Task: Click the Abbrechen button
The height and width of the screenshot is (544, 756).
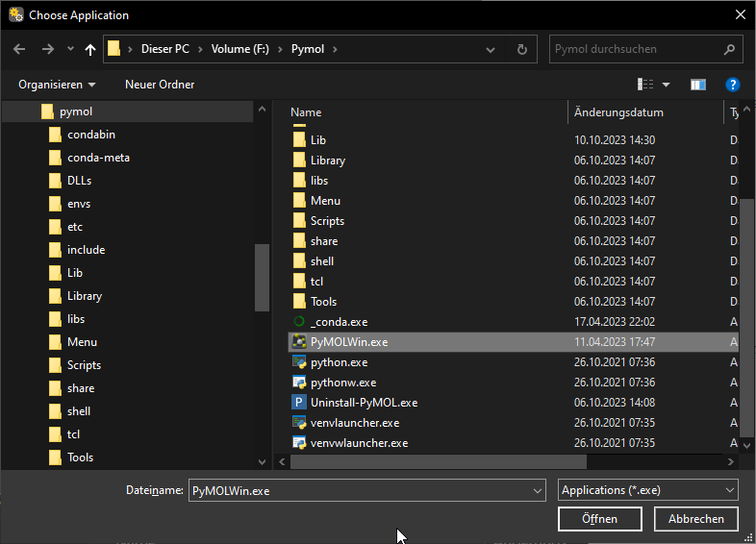Action: (695, 519)
